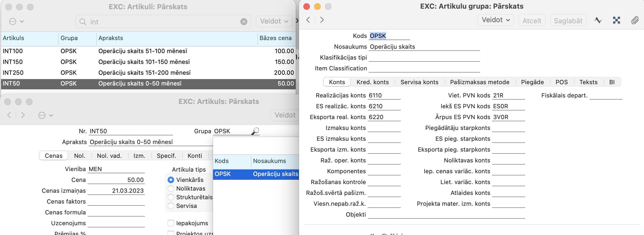The image size is (644, 235).
Task: Enable the Iepakojums checkbox
Action: 171,223
